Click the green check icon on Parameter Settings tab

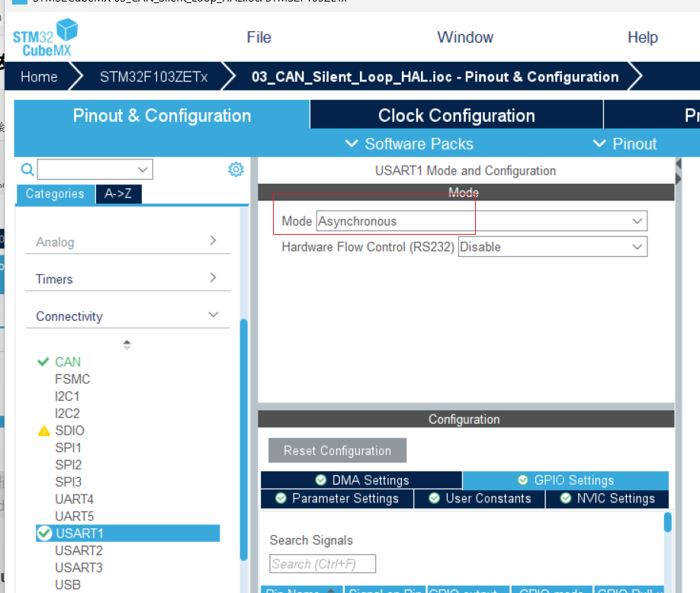click(x=281, y=498)
